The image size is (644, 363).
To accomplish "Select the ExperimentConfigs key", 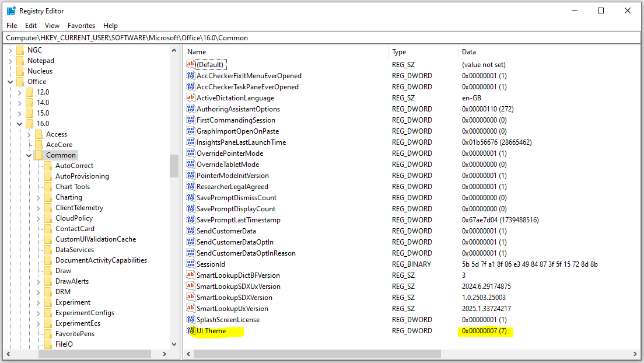I will [85, 313].
